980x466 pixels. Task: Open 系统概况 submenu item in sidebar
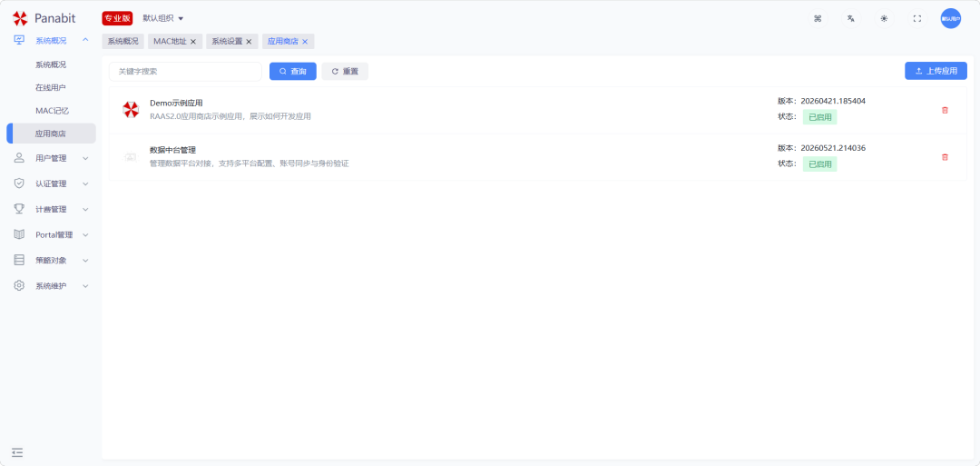point(51,64)
